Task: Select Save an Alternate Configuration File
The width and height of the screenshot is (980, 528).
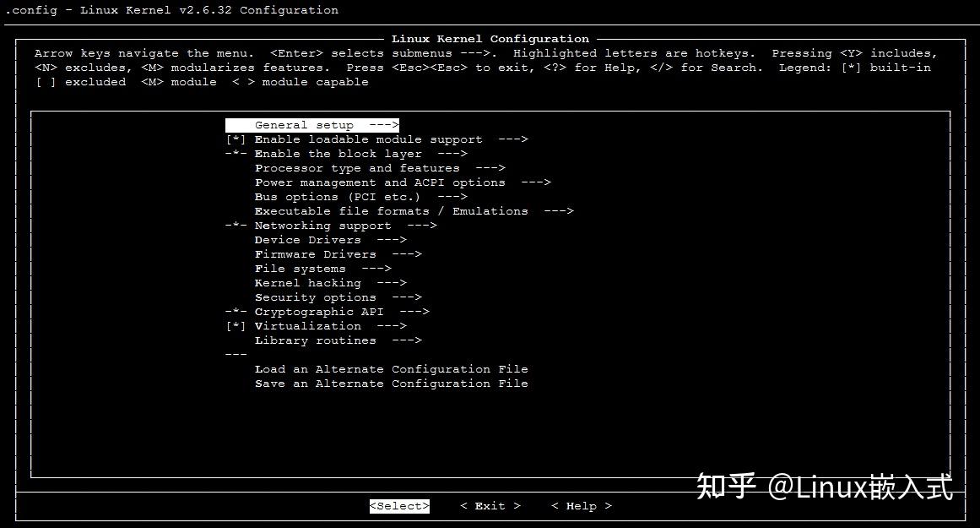Action: click(393, 383)
